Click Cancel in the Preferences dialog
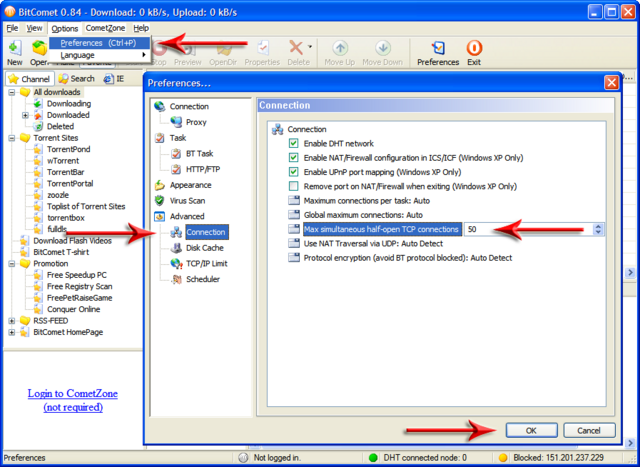 click(x=589, y=430)
